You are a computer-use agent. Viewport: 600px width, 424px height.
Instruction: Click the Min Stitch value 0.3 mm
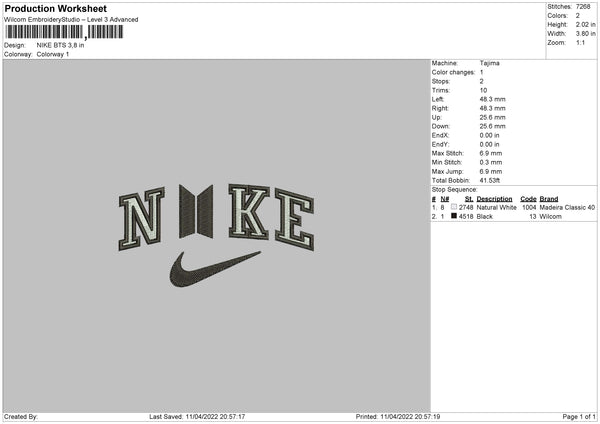click(491, 162)
